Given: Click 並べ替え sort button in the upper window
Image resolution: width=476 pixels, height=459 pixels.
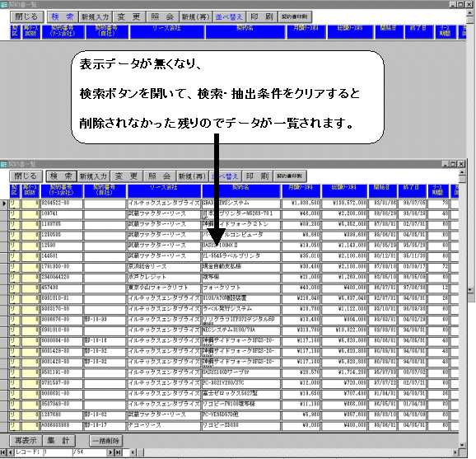Looking at the screenshot, I should click(x=229, y=16).
